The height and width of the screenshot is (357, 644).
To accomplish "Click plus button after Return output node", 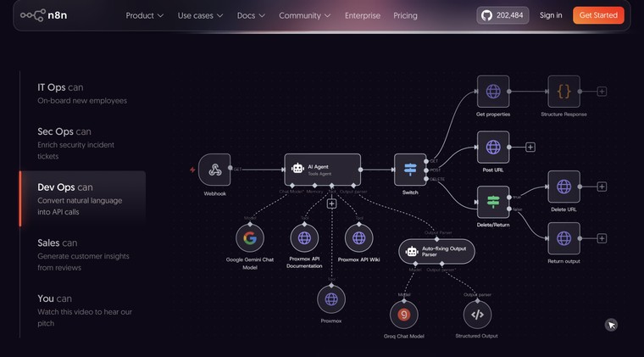I will click(x=602, y=238).
